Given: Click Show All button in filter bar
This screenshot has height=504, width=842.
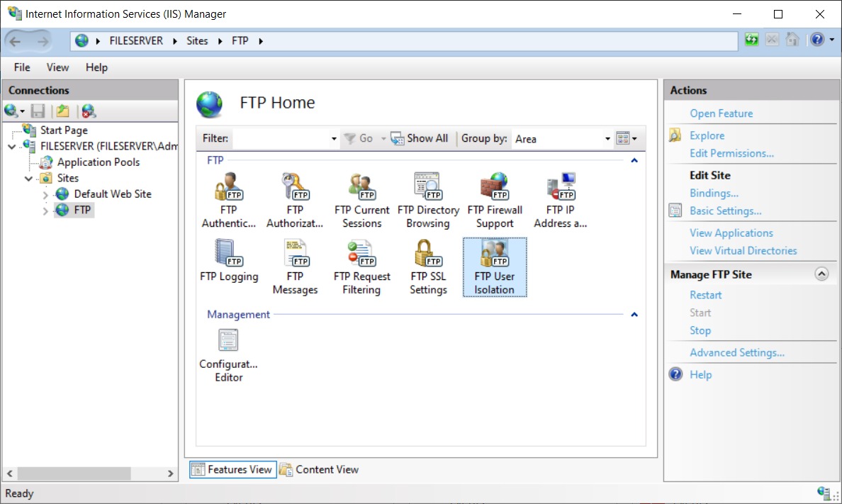Looking at the screenshot, I should (x=420, y=139).
